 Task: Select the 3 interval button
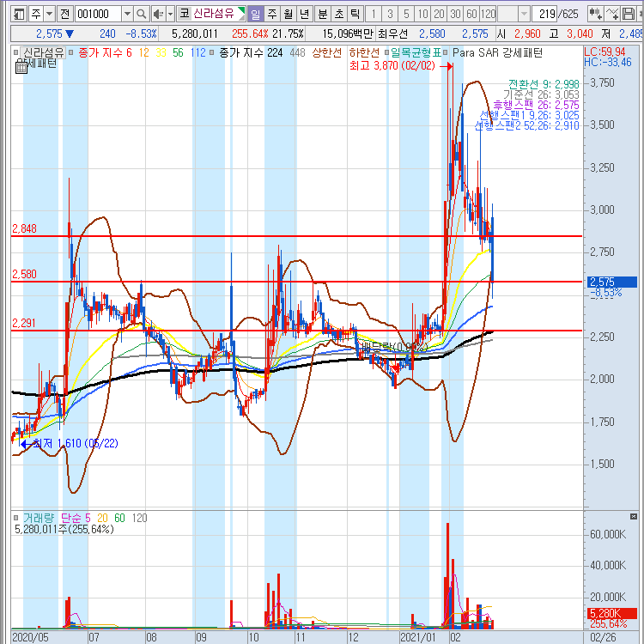click(x=390, y=15)
